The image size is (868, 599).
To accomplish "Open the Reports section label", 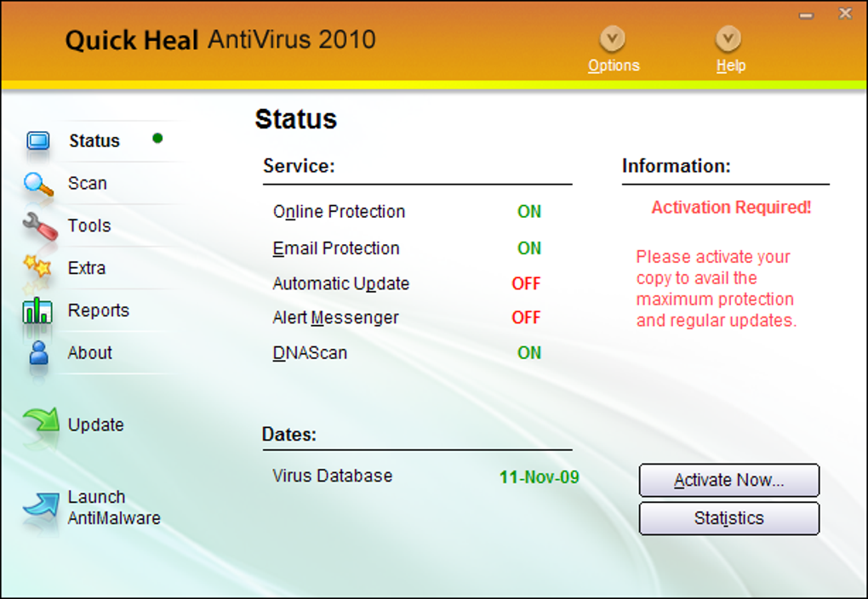I will [x=99, y=310].
